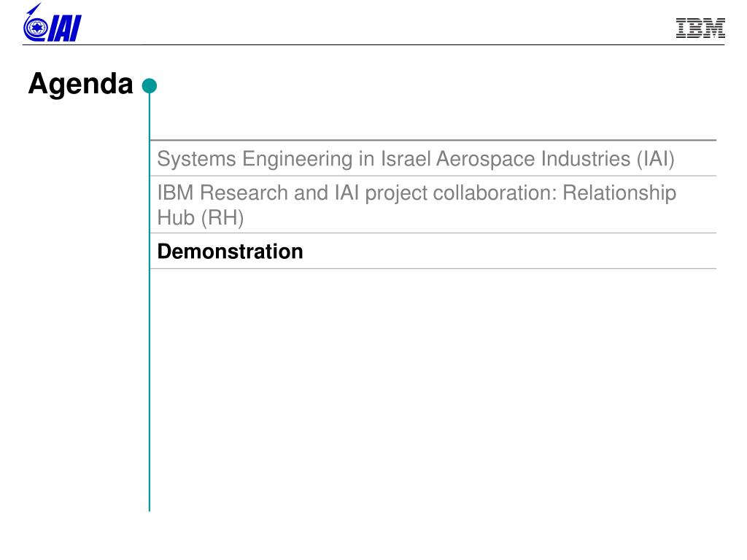Click the (IAI) abbreviation in first item
Image resolution: width=747 pixels, height=560 pixels.
656,159
